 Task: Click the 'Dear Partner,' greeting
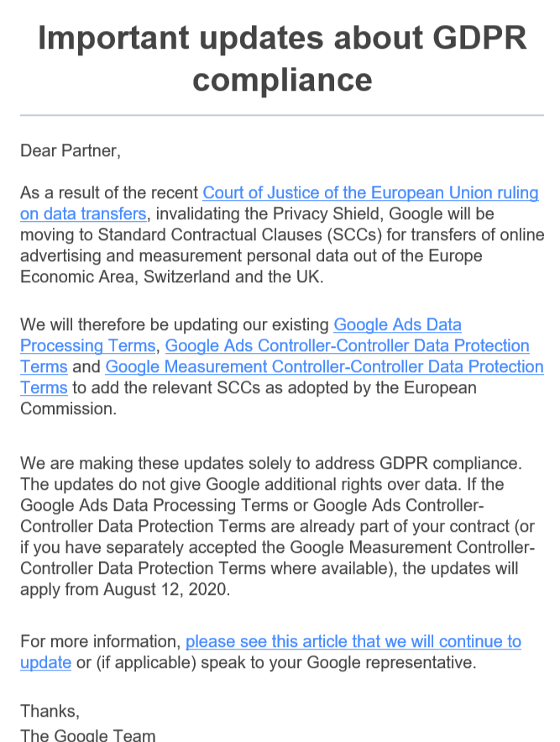click(71, 150)
